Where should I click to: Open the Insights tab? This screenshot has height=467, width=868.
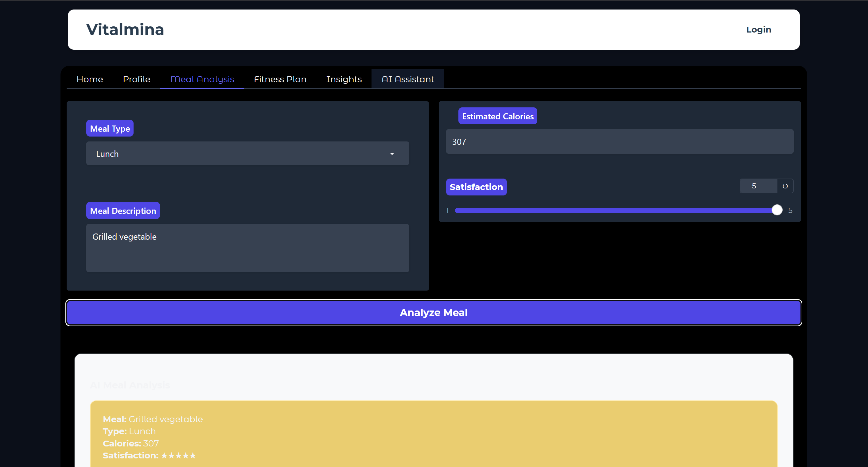tap(344, 79)
